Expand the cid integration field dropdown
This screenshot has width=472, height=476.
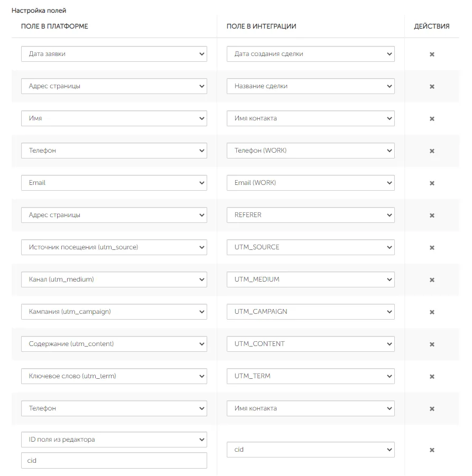point(310,449)
